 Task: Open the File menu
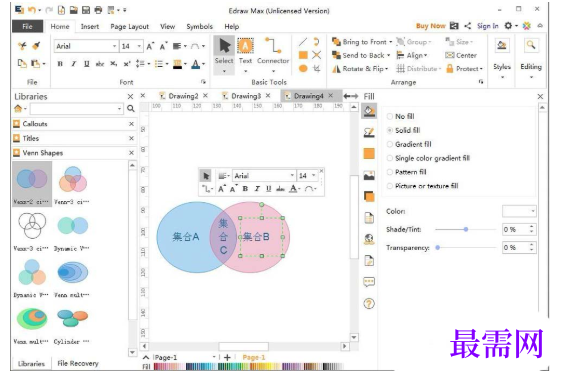(x=28, y=27)
